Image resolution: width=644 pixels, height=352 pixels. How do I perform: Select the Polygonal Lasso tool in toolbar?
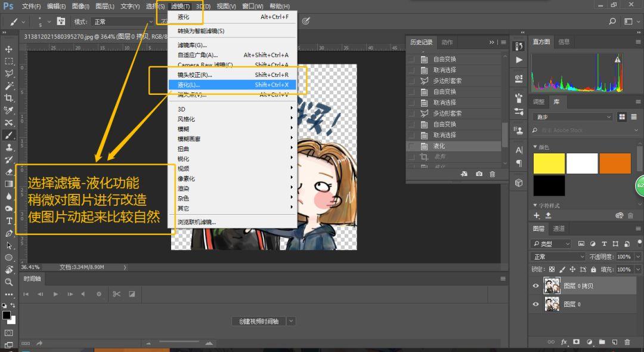(8, 73)
